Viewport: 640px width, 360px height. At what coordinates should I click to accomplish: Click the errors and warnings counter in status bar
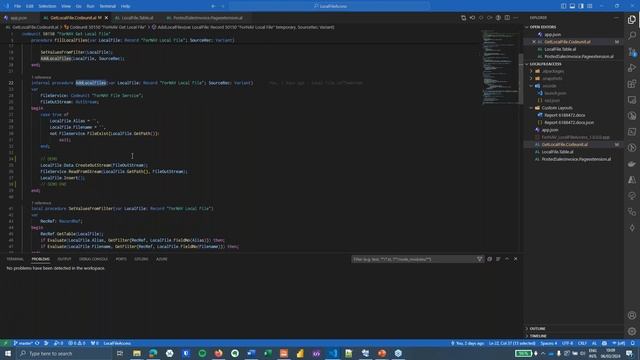pos(77,343)
